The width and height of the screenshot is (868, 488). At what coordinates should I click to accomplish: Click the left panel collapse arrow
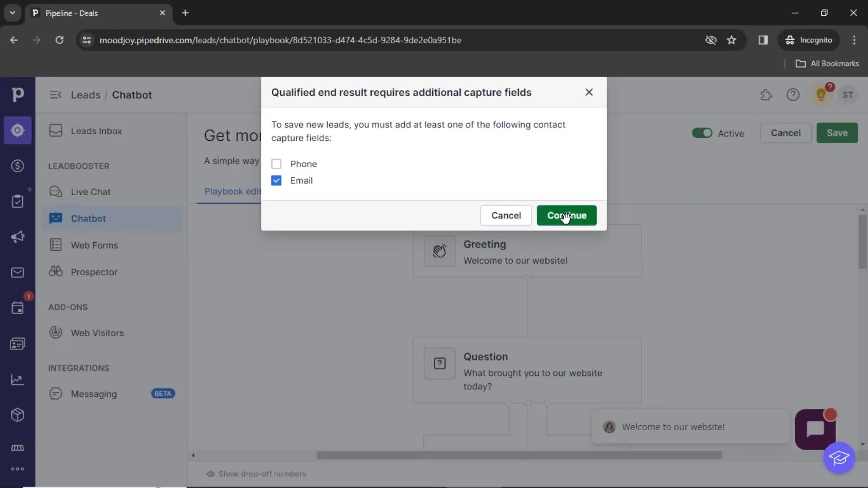coord(55,95)
